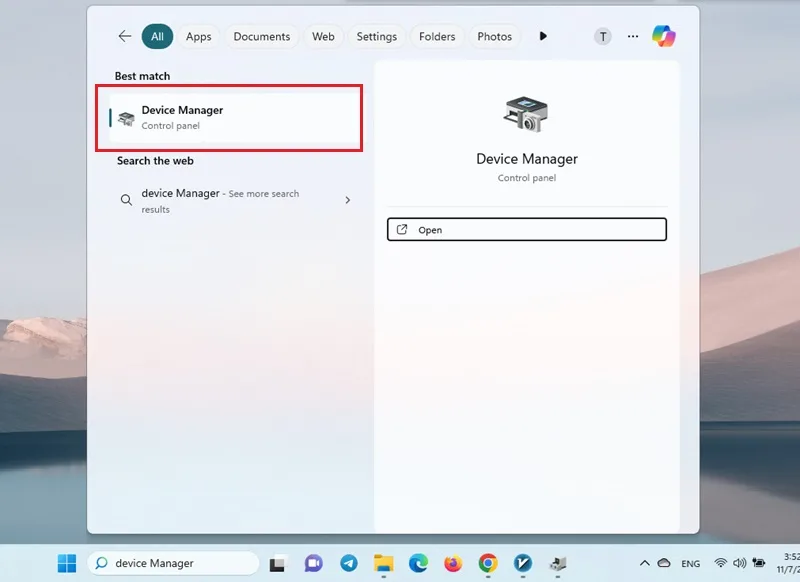
Task: Open Firefox from the taskbar
Action: click(x=453, y=563)
